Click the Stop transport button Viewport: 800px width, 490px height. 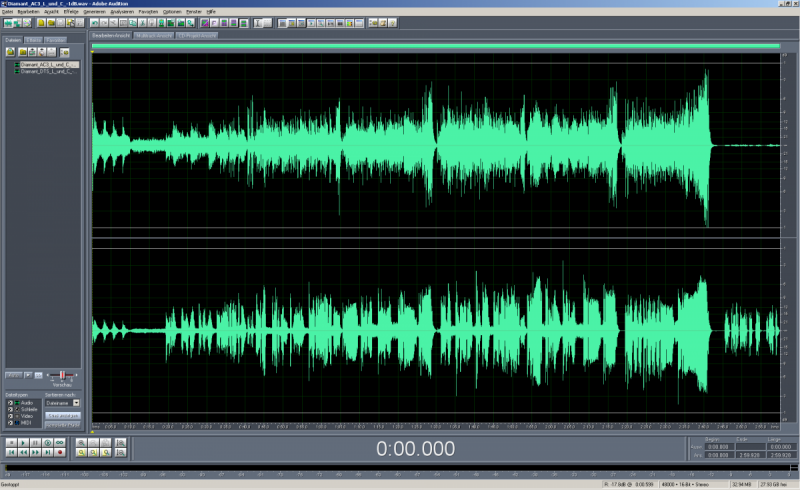click(10, 442)
